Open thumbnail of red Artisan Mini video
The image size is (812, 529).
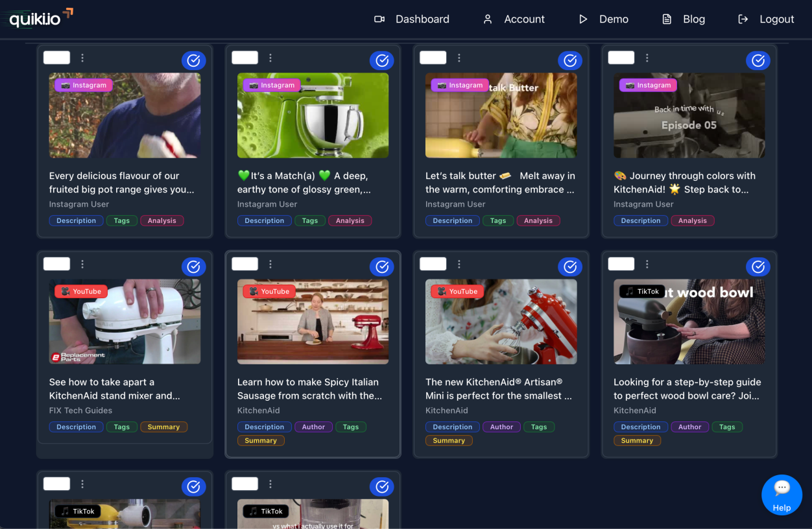[x=501, y=322]
